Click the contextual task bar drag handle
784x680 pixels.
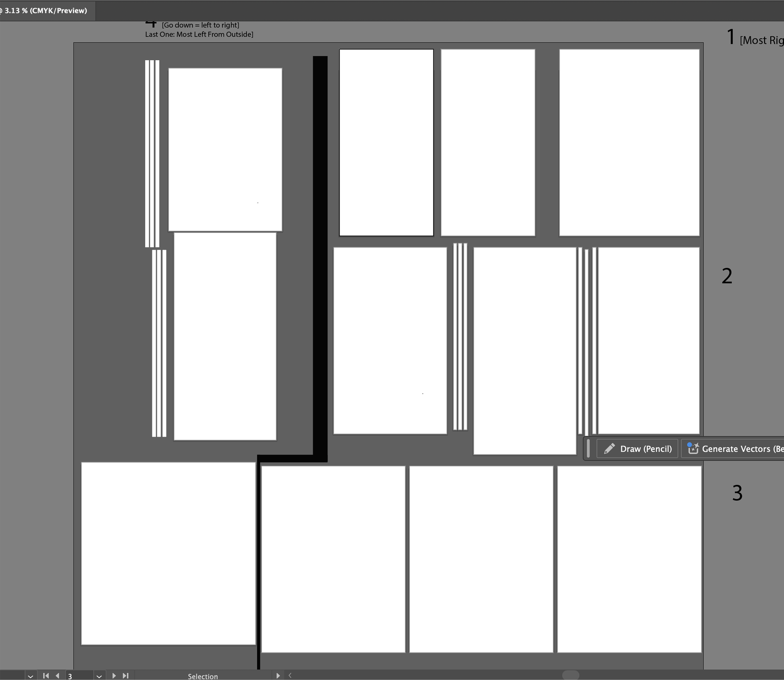588,448
